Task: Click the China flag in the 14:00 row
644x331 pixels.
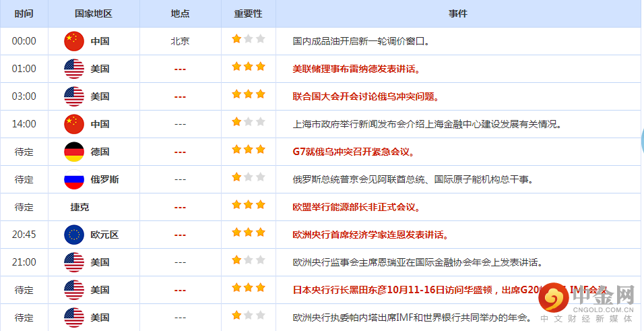Action: pos(74,124)
